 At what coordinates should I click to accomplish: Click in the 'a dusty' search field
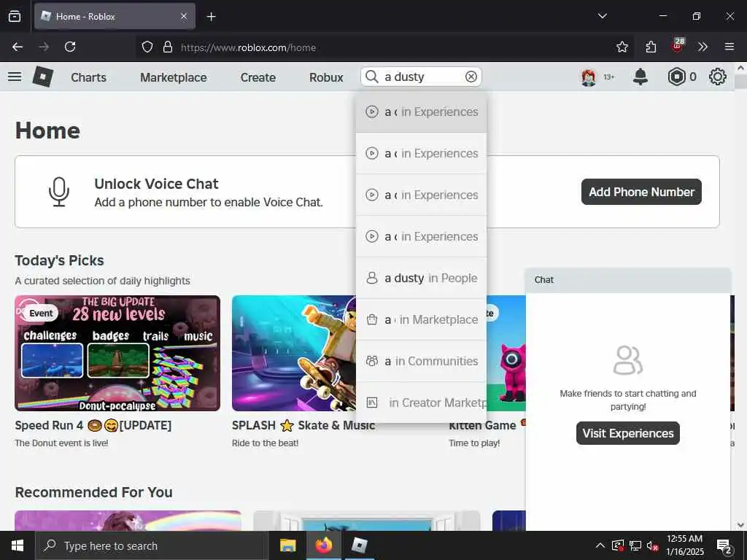pos(422,77)
